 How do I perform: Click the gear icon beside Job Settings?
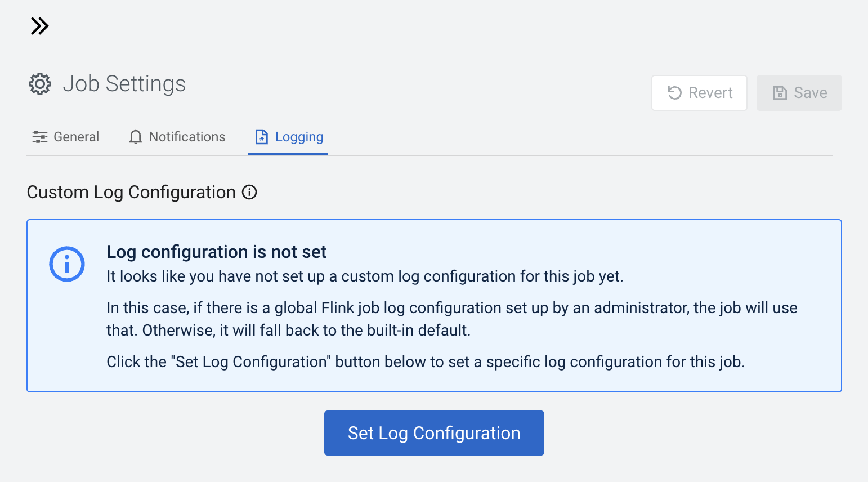point(40,84)
